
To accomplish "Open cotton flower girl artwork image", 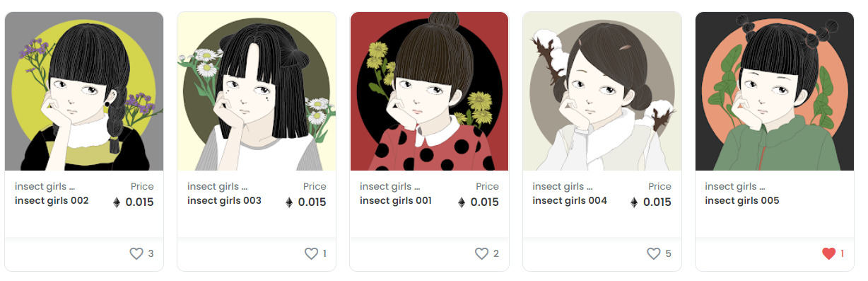I will [602, 91].
